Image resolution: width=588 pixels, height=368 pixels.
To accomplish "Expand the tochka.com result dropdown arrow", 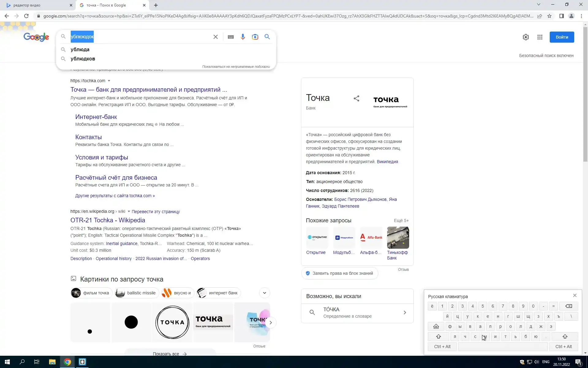I will [x=109, y=81].
